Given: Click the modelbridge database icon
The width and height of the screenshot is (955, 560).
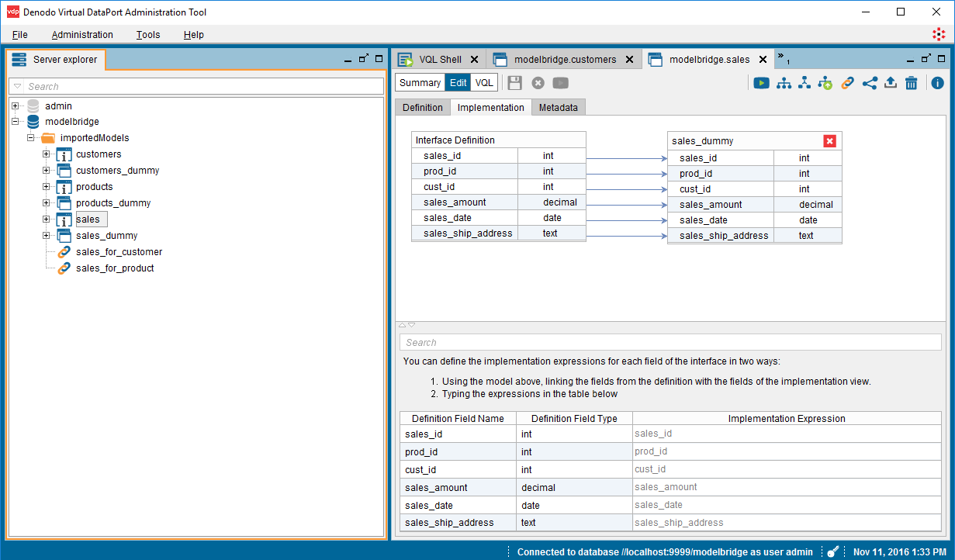Looking at the screenshot, I should [x=33, y=122].
